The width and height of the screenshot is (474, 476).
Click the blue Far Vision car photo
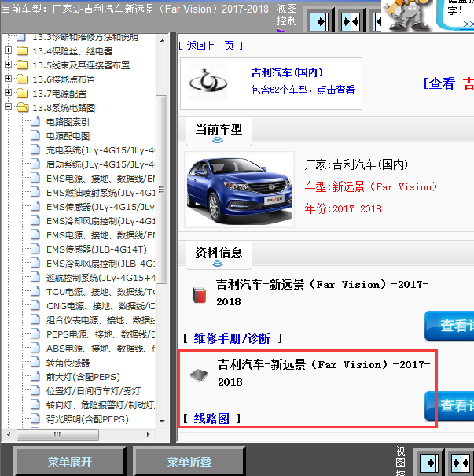click(239, 190)
